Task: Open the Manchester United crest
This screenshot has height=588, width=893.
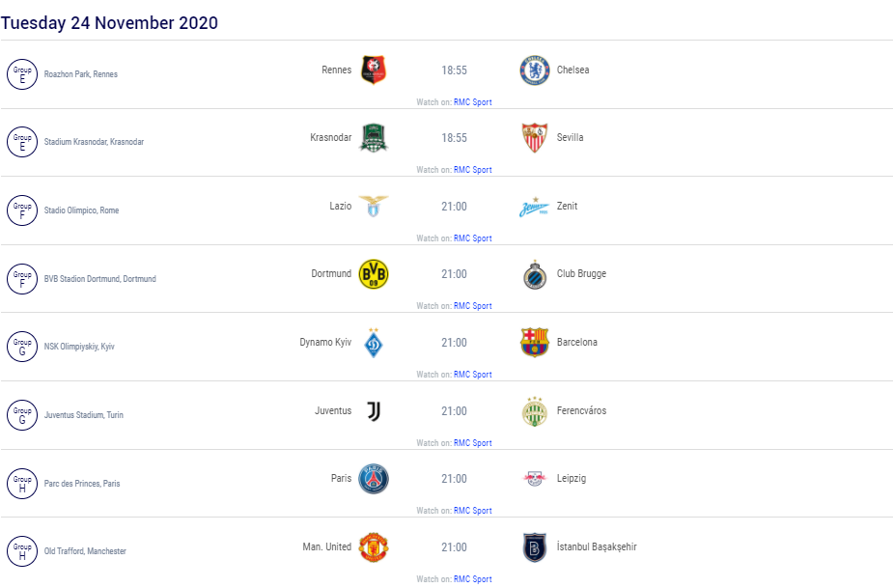Action: click(374, 547)
